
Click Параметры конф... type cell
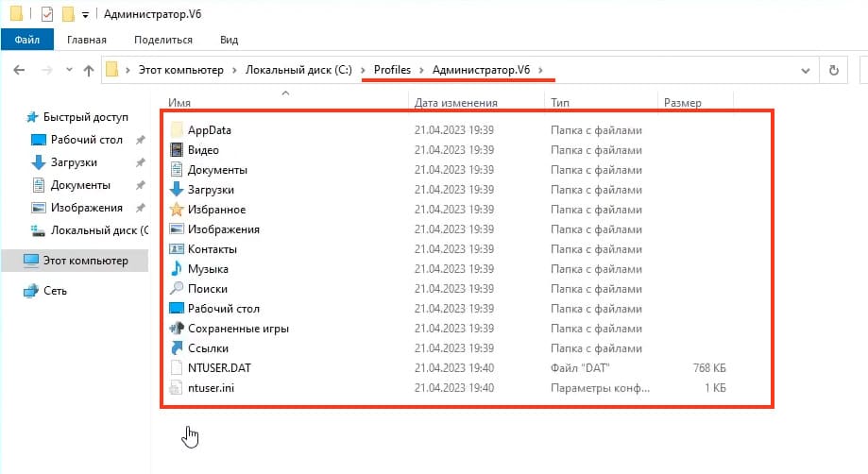point(600,388)
